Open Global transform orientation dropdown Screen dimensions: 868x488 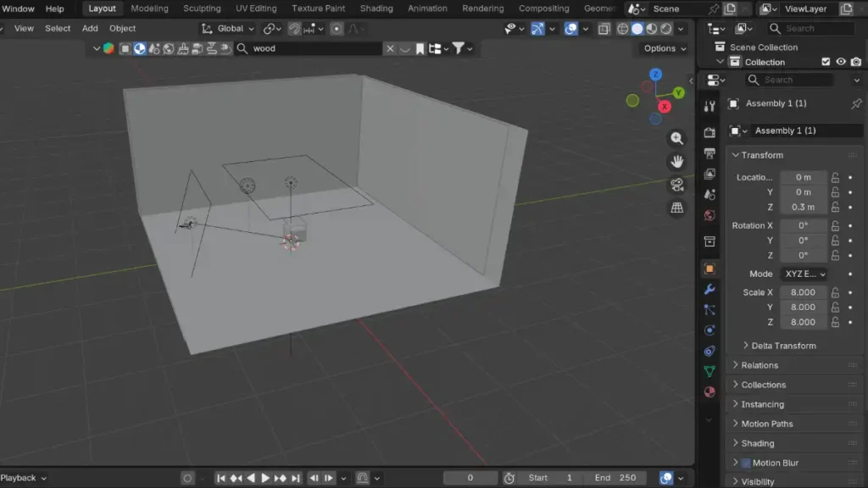coord(228,29)
